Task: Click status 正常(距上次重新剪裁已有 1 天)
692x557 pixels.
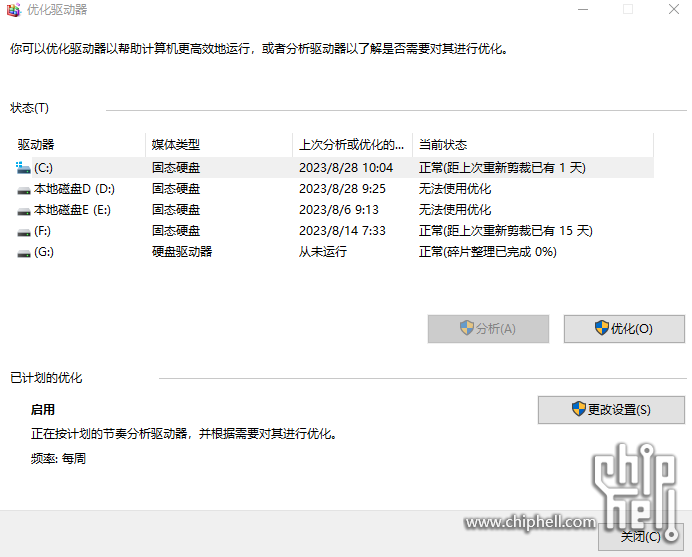Action: point(502,168)
